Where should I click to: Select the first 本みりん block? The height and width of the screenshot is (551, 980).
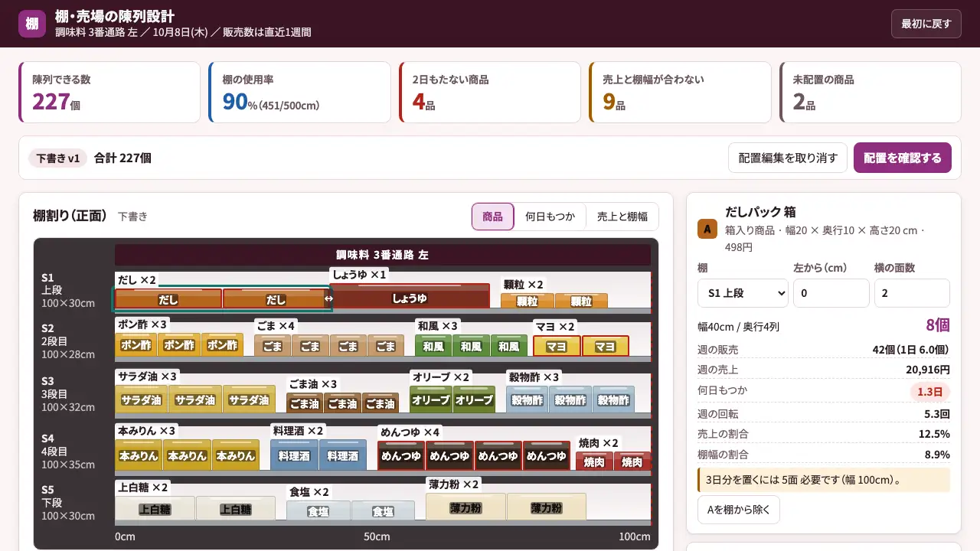139,455
